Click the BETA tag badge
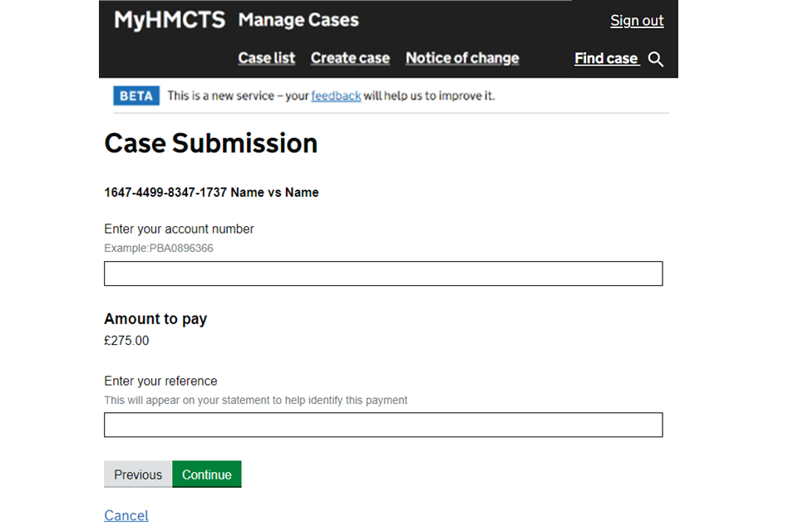This screenshot has width=798, height=532. tap(135, 96)
